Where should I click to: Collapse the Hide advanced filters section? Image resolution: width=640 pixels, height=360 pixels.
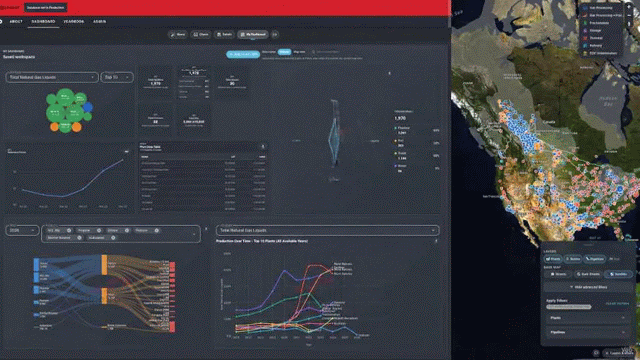click(588, 287)
